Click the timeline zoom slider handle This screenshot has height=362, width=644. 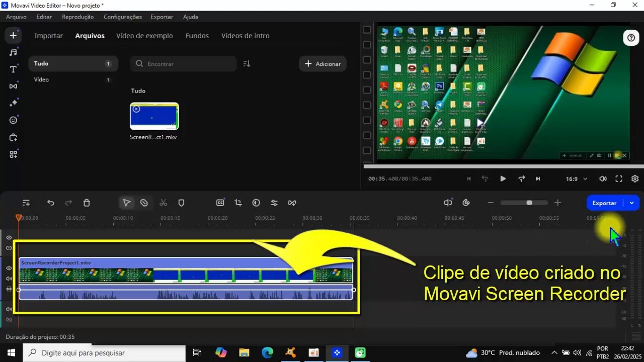(529, 203)
